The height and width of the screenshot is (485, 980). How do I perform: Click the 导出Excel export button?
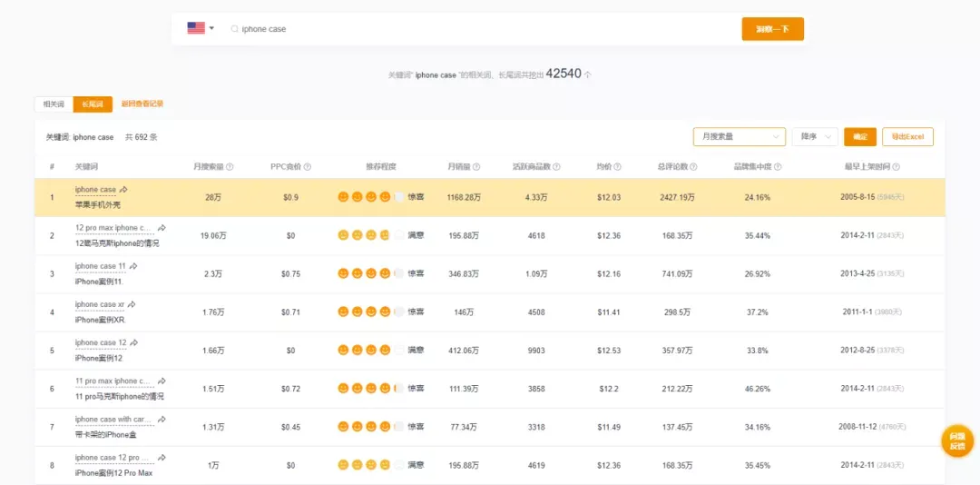[x=907, y=136]
